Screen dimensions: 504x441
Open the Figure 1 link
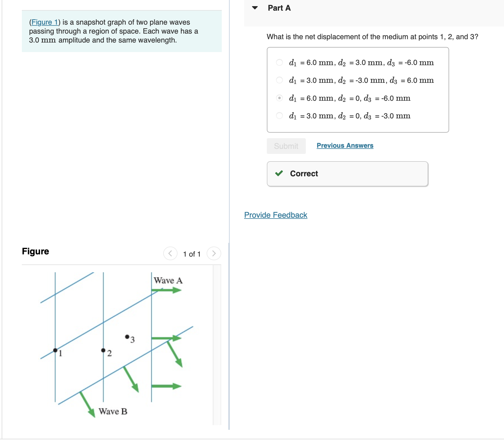(x=45, y=22)
